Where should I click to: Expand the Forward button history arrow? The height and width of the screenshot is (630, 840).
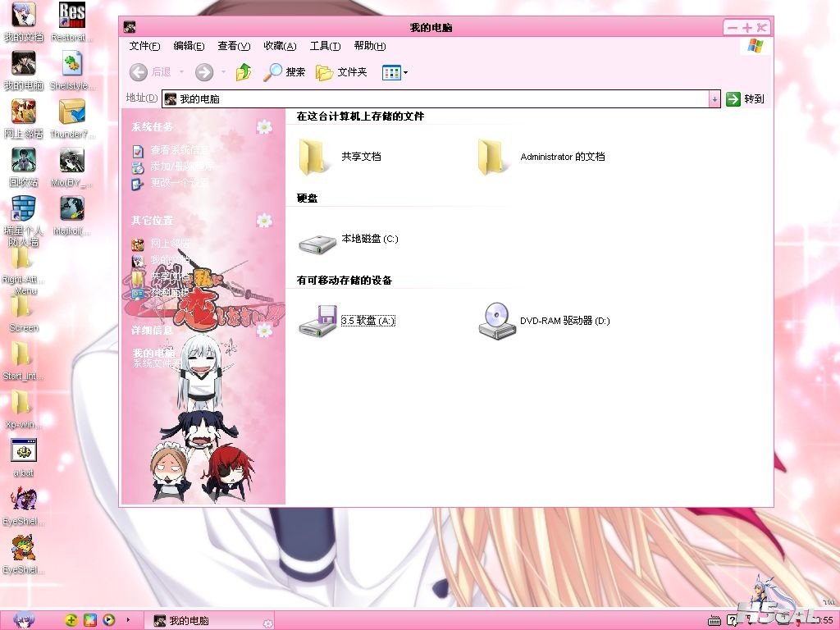coord(223,72)
